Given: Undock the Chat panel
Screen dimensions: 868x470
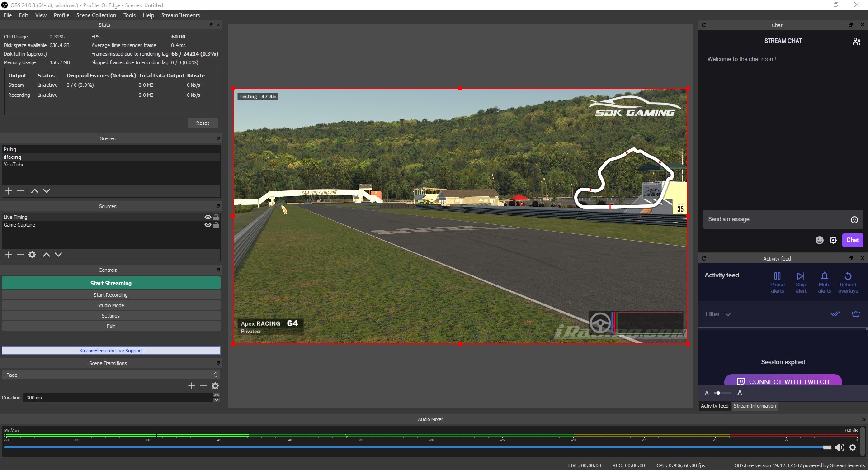Looking at the screenshot, I should (851, 25).
